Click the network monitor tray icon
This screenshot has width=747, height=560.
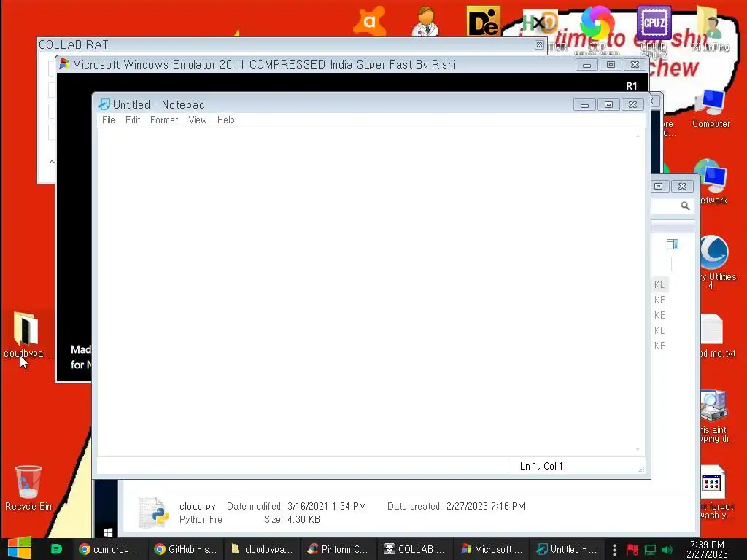click(x=650, y=550)
